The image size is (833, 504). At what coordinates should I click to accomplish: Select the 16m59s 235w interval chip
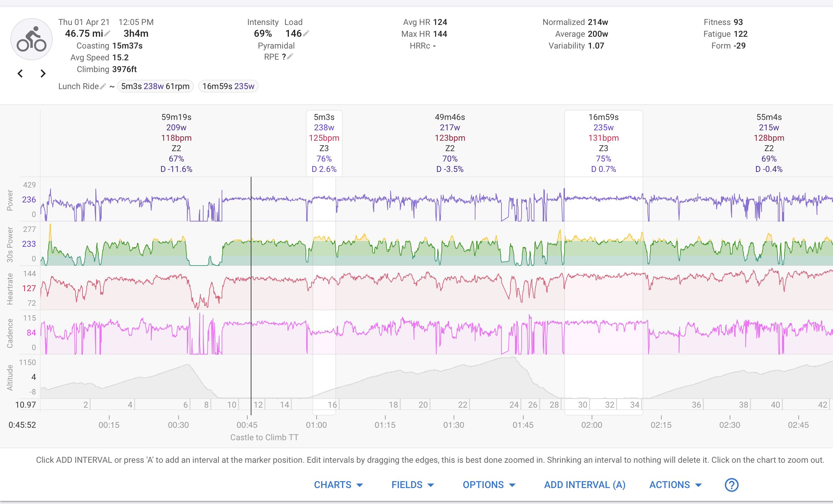(228, 86)
